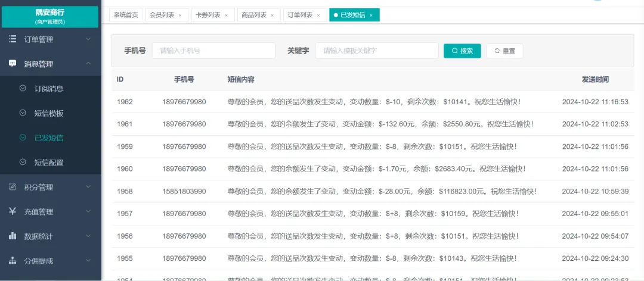The height and width of the screenshot is (281, 644).
Task: Collapse the 消息管理 menu chevron
Action: click(88, 64)
